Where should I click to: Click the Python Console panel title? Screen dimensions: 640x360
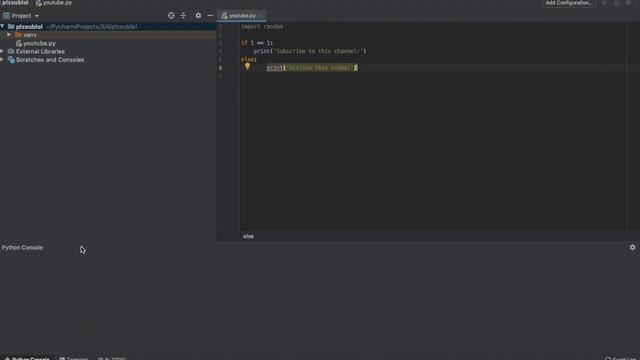tap(22, 248)
